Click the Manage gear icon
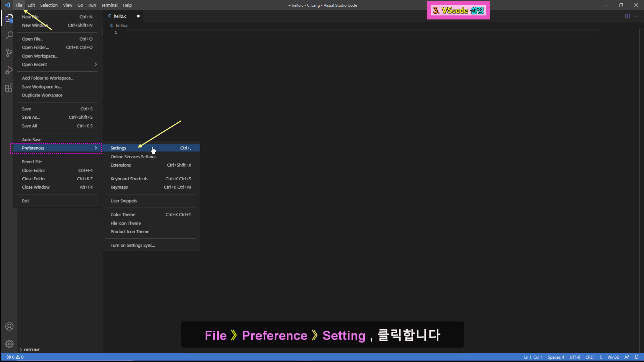The height and width of the screenshot is (362, 644). [x=9, y=344]
